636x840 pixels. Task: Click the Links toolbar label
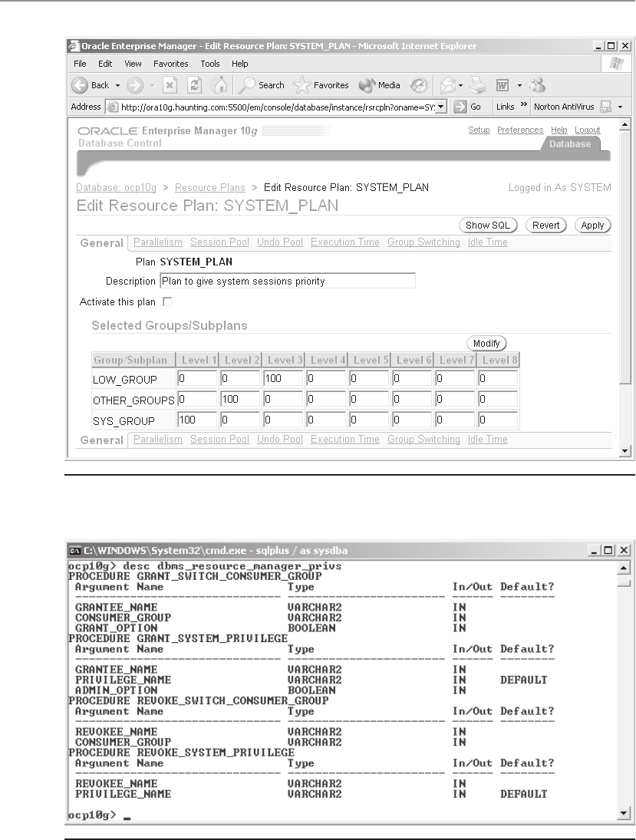tap(506, 107)
